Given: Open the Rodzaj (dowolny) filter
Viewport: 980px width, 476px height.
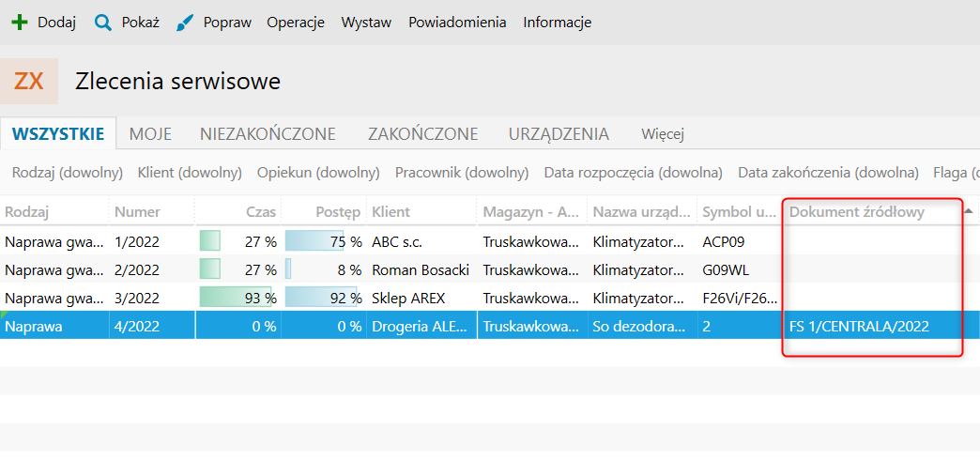Looking at the screenshot, I should [68, 173].
